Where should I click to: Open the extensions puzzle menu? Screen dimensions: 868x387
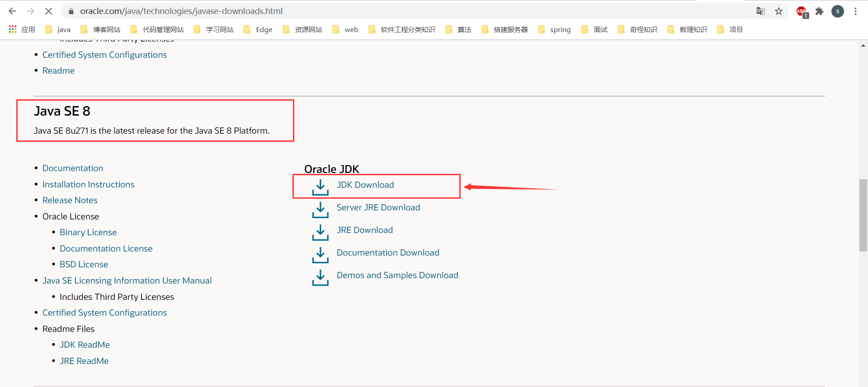(x=820, y=11)
